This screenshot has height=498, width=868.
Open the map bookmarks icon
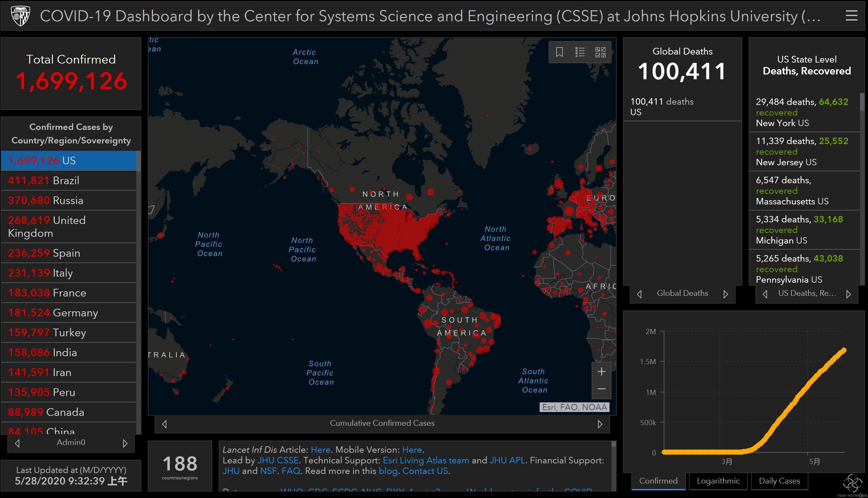[560, 52]
